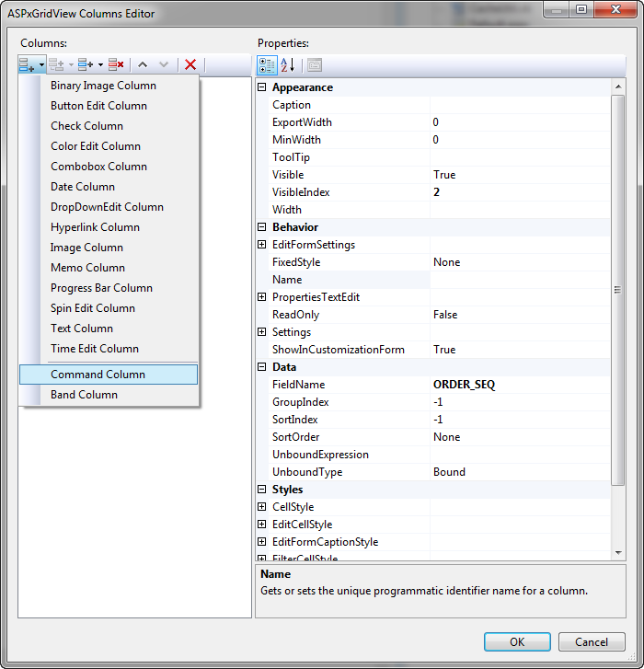Expand the CellStyle property
The image size is (644, 669).
click(x=262, y=507)
